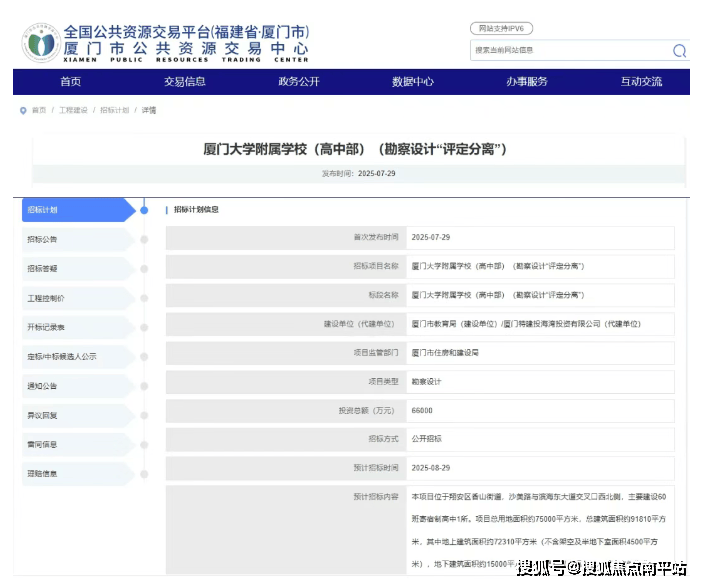Select the 招标答疑 sidebar step
Viewport: 701px width, 585px height.
click(43, 269)
